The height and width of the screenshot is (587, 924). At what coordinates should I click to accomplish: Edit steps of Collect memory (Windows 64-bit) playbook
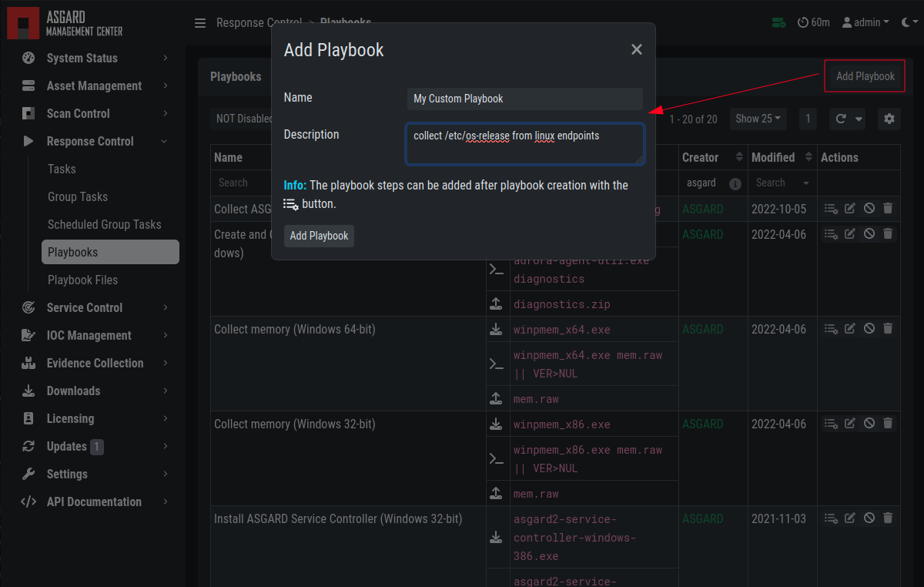[831, 329]
